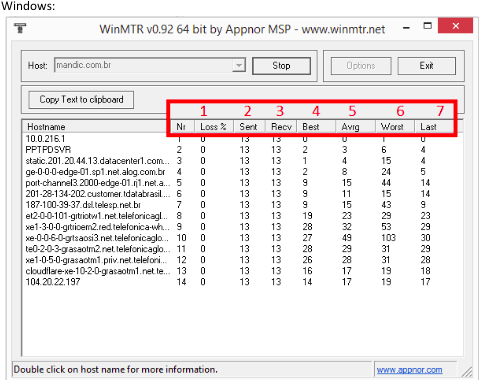Click Worst value 53 in row 9
This screenshot has width=479, height=381.
coord(386,227)
